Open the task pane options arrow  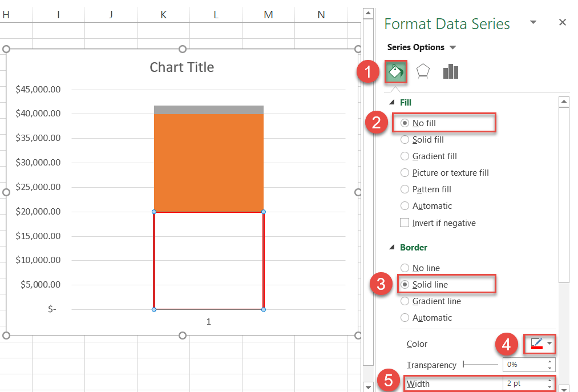[x=533, y=22]
